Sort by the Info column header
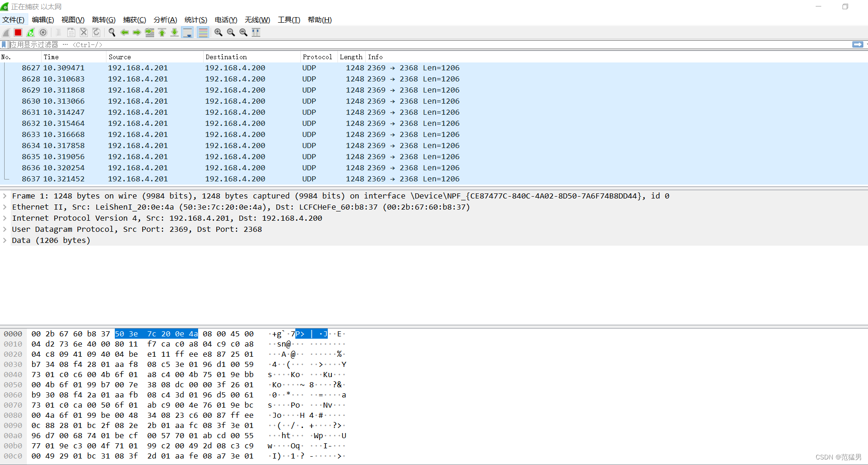Screen dimensions: 868x465 [x=617, y=57]
